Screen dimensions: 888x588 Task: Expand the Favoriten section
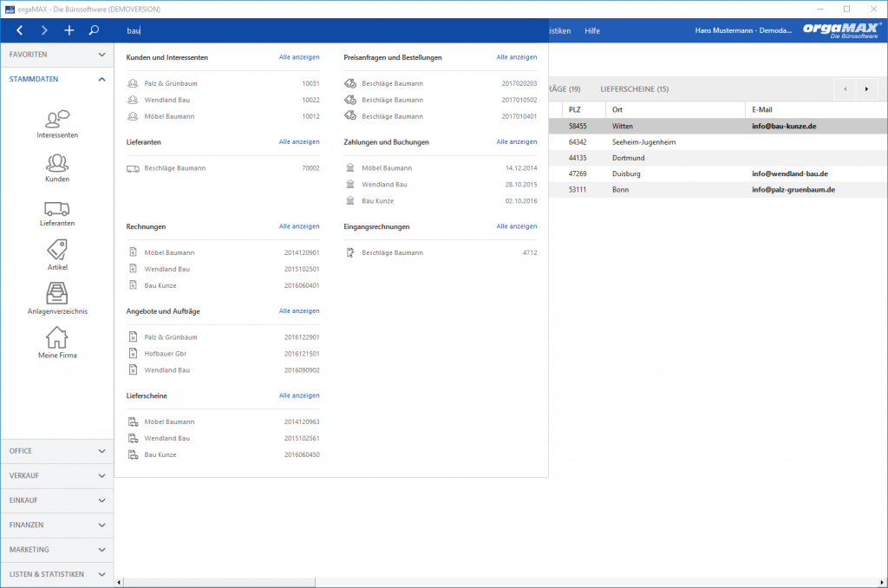[x=57, y=55]
